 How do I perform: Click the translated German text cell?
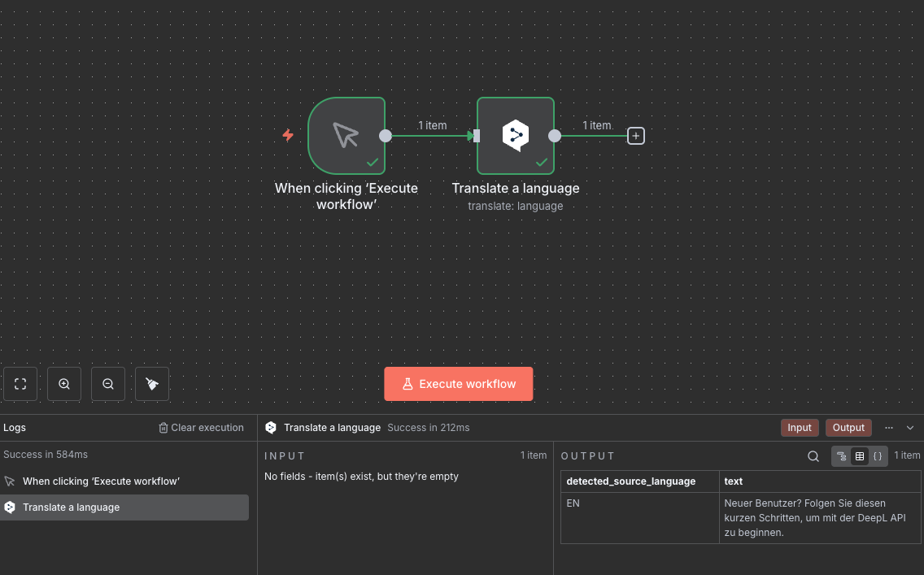coord(820,518)
